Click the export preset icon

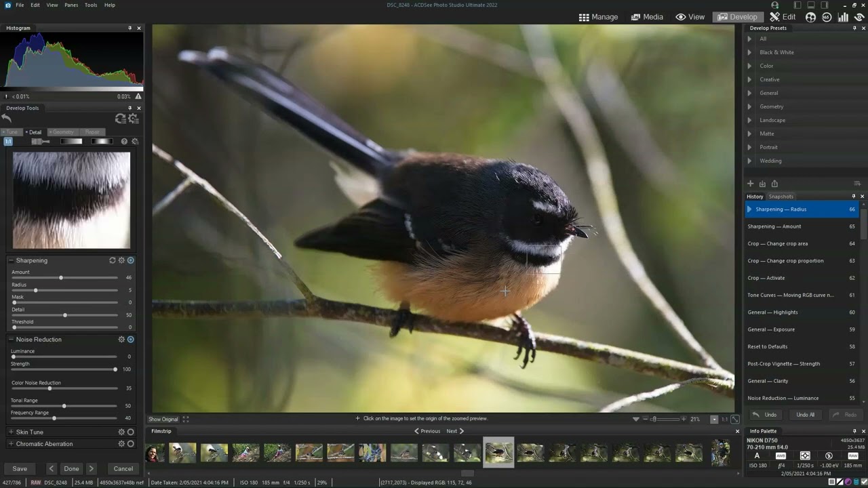click(774, 184)
